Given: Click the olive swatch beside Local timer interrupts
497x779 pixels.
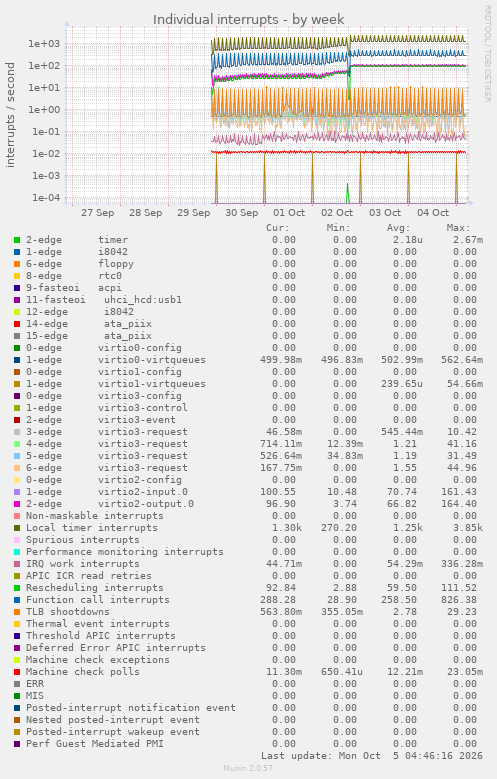Looking at the screenshot, I should pos(17,528).
